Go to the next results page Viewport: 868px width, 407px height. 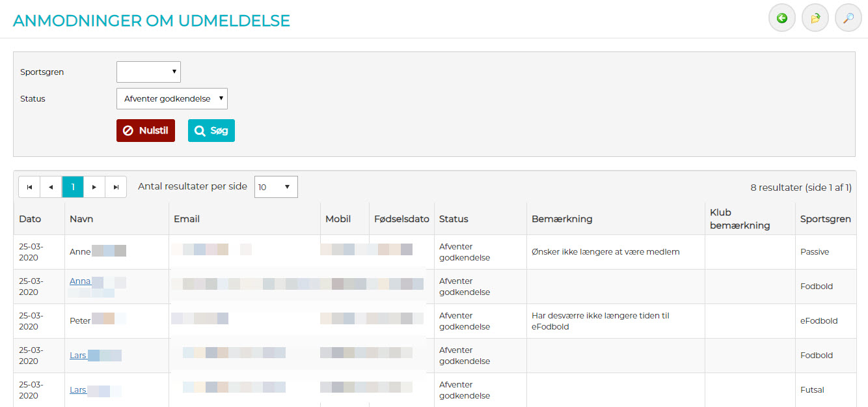click(94, 187)
